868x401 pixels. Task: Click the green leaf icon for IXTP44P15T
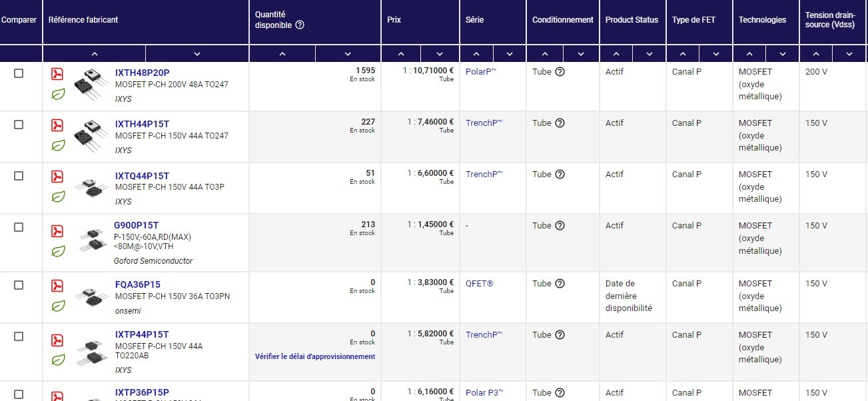tap(59, 360)
